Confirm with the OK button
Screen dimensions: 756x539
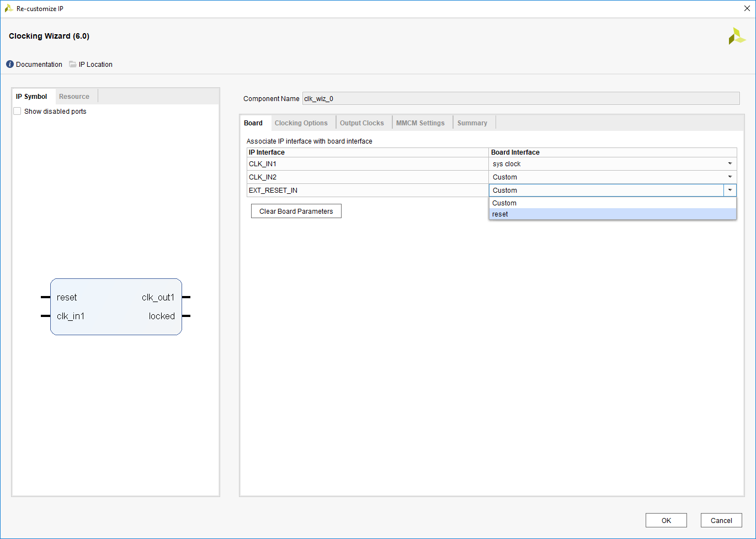coord(667,520)
